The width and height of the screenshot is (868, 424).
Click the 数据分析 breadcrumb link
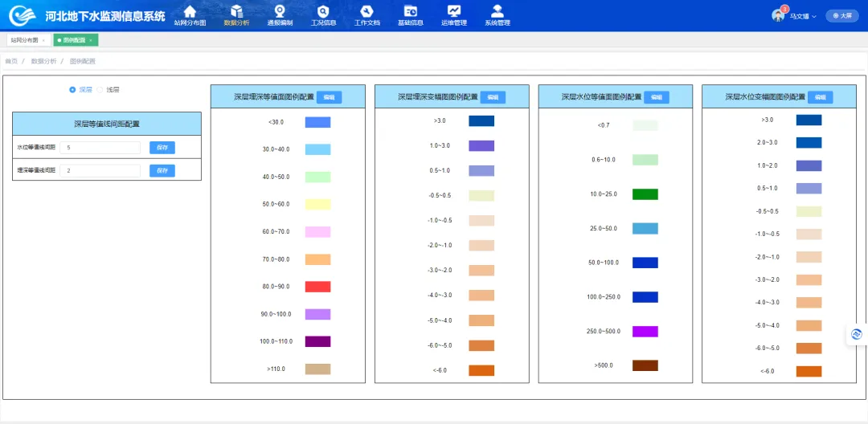coord(43,61)
